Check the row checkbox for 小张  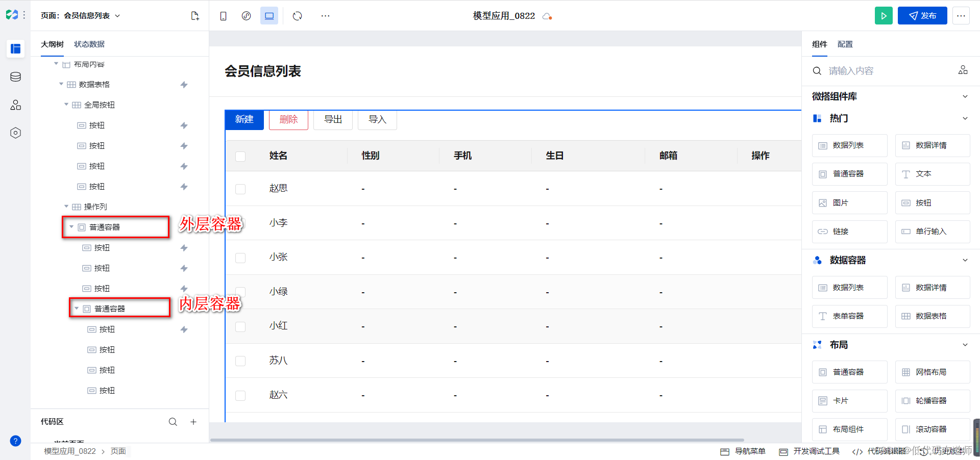point(240,258)
